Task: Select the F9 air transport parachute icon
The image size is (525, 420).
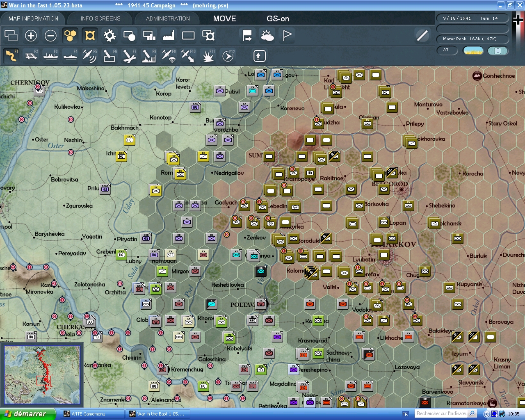Action: (x=169, y=56)
